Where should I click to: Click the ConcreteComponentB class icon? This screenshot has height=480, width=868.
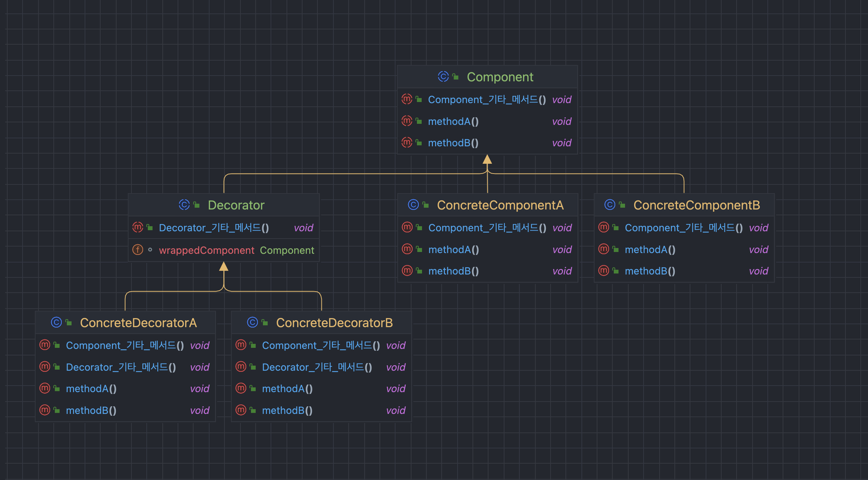pos(610,205)
